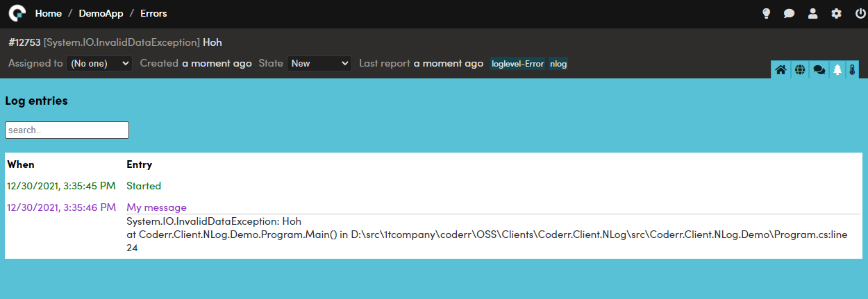Click the Log entries heading

(x=36, y=101)
